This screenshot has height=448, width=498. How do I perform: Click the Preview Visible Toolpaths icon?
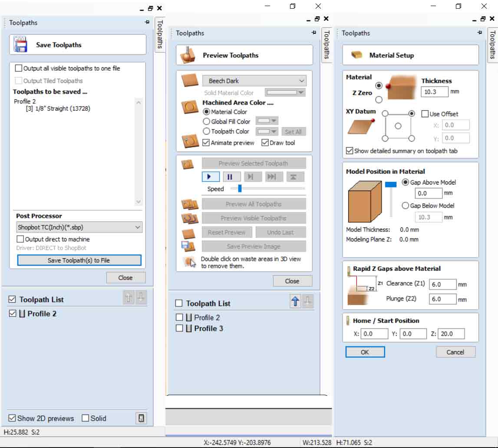189,218
